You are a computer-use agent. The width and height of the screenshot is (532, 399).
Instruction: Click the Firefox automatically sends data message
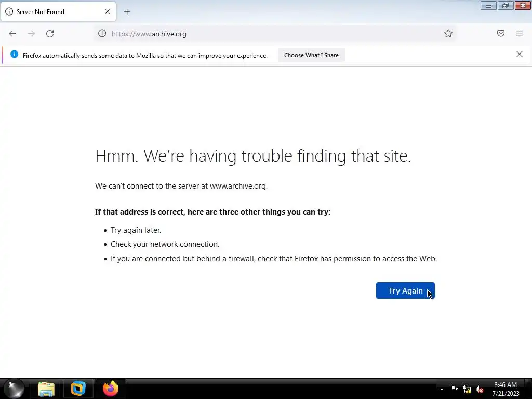point(145,55)
